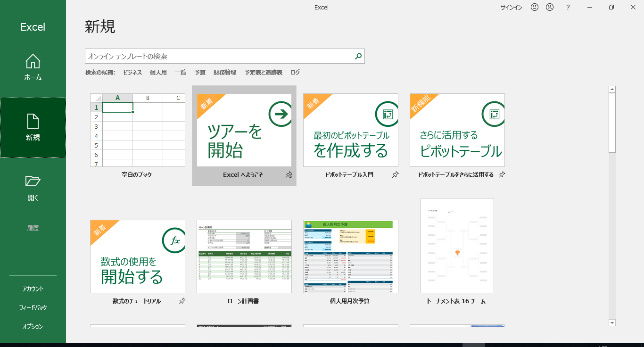
Task: Select 新規 tab in the sidebar
Action: click(x=33, y=128)
